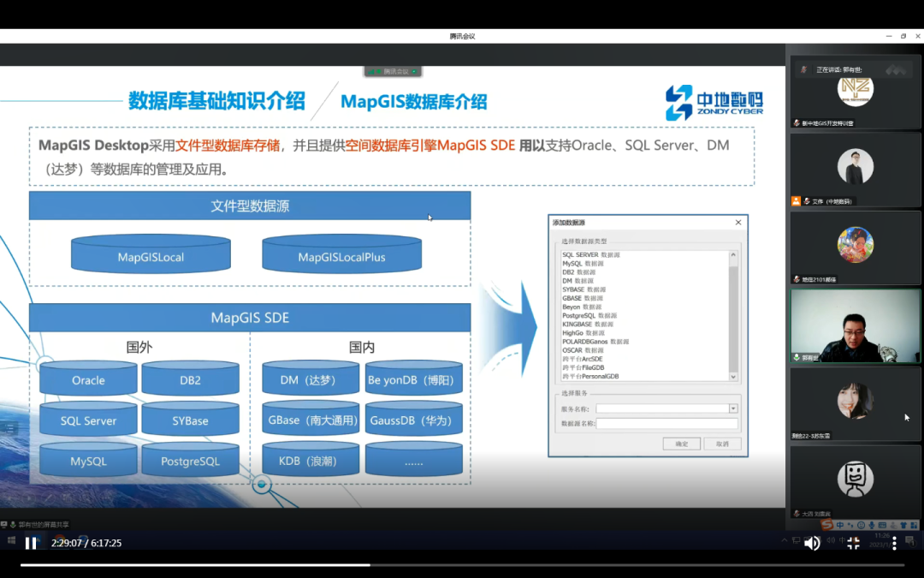Viewport: 924px width, 578px height.
Task: Select SYBASE 数据源 in the list
Action: 583,289
